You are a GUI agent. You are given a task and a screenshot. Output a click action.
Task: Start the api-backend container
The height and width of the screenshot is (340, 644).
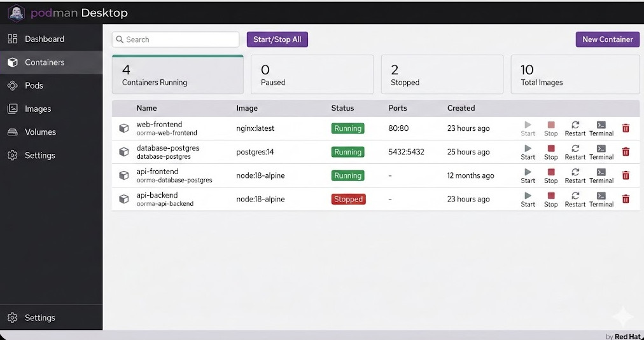[528, 200]
